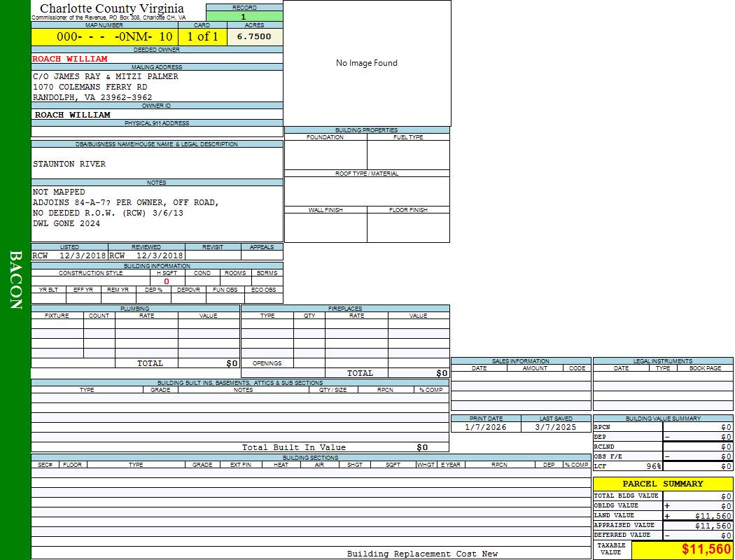This screenshot has width=735, height=560.
Task: Click the red H SQFT value
Action: (167, 281)
